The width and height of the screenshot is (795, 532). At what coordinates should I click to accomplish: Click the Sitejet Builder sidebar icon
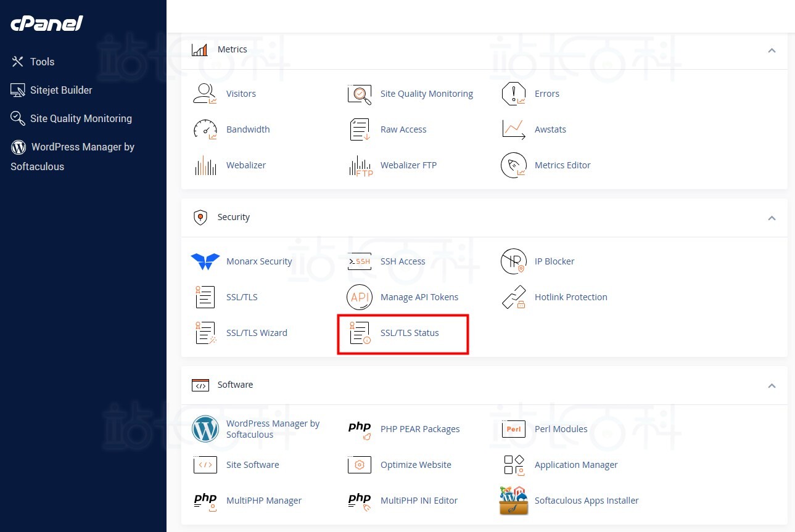[x=18, y=90]
